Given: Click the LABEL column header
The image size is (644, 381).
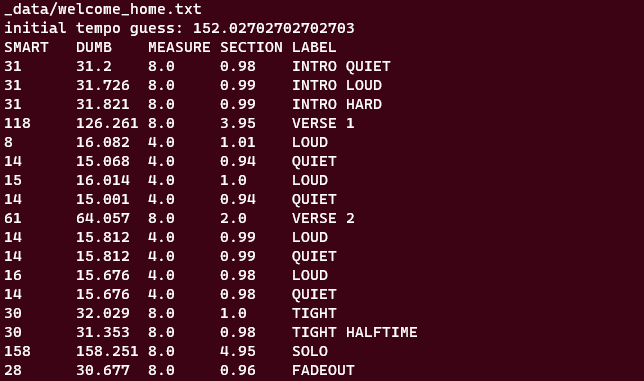Looking at the screenshot, I should pos(314,47).
